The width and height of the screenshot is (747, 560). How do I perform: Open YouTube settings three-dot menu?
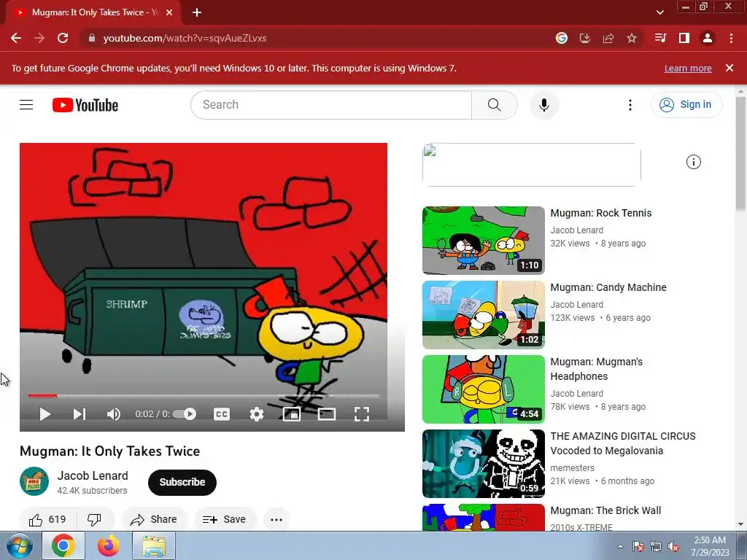point(630,105)
